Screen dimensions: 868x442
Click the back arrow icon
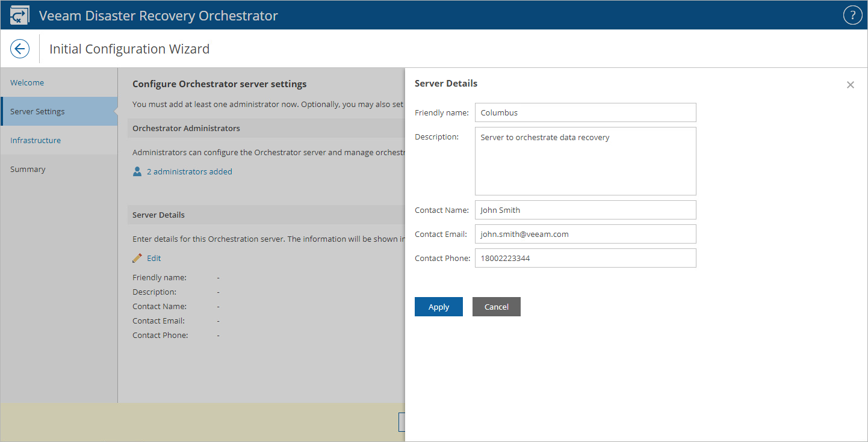[x=20, y=49]
